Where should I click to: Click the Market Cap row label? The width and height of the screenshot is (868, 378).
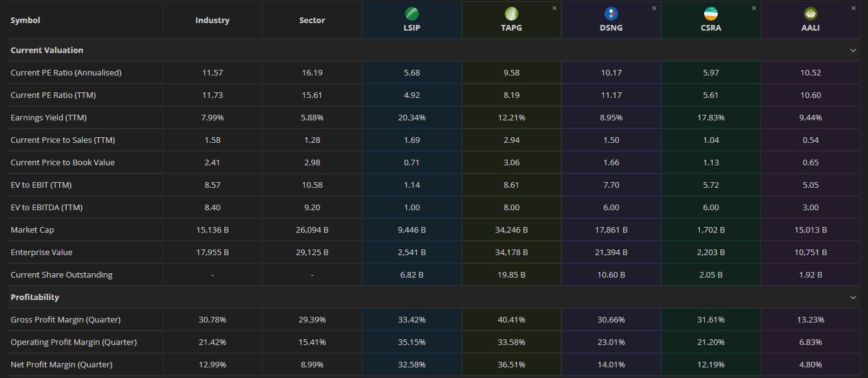pos(32,230)
